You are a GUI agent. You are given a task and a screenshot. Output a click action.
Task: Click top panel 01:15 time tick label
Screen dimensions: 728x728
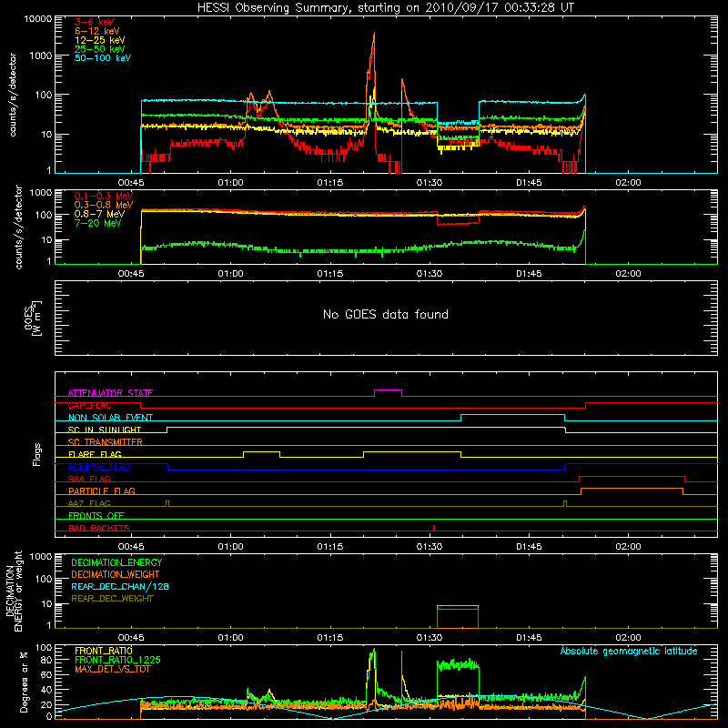click(x=330, y=183)
